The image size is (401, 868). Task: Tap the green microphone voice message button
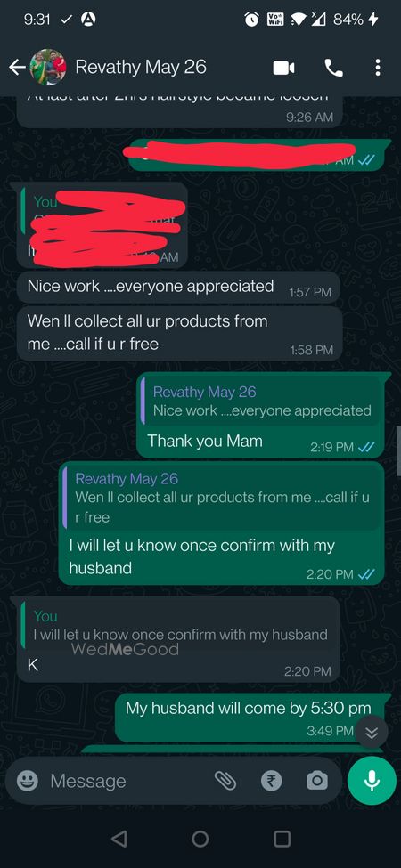372,781
